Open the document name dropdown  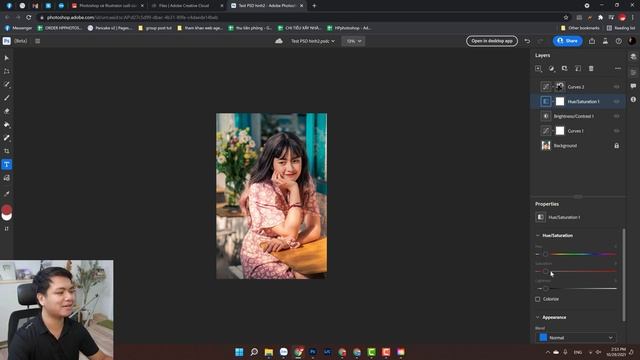[x=313, y=41]
